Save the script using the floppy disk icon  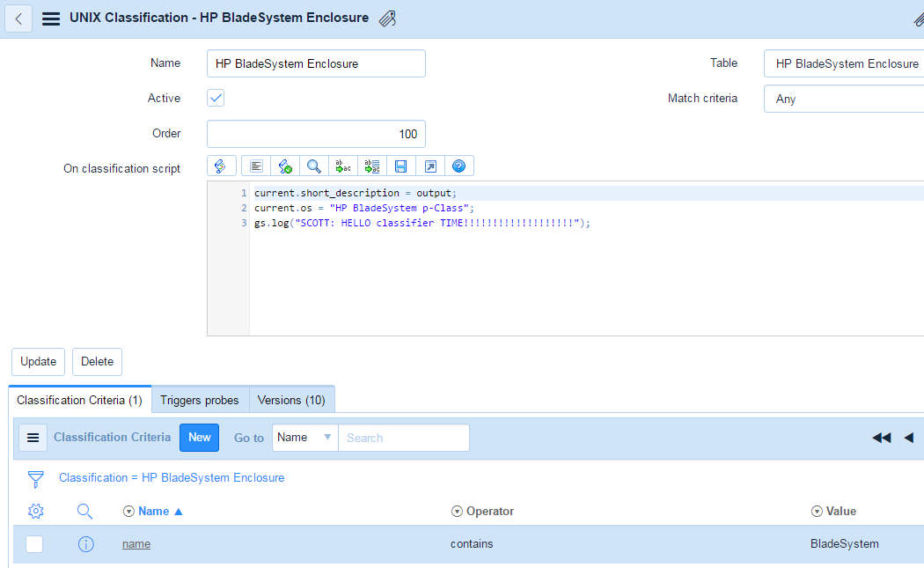click(400, 166)
